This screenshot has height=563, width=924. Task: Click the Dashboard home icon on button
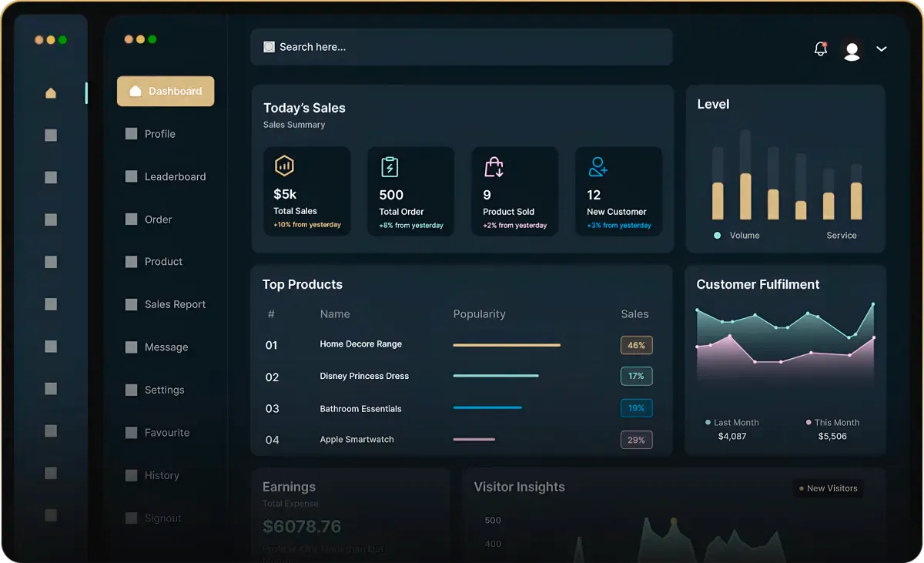(136, 91)
